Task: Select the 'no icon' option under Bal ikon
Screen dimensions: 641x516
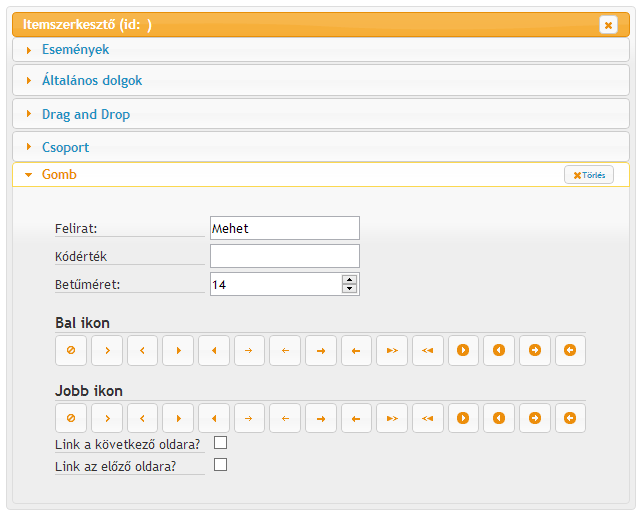Action: (x=71, y=350)
